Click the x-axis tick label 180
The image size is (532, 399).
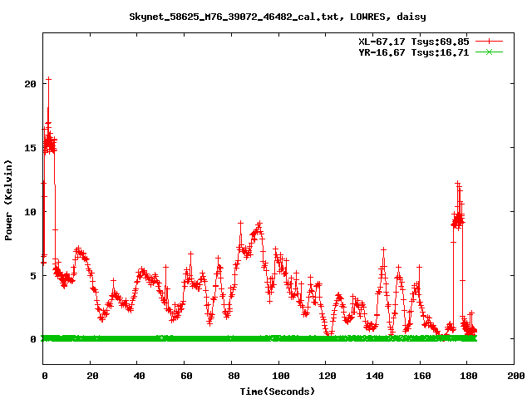(469, 376)
